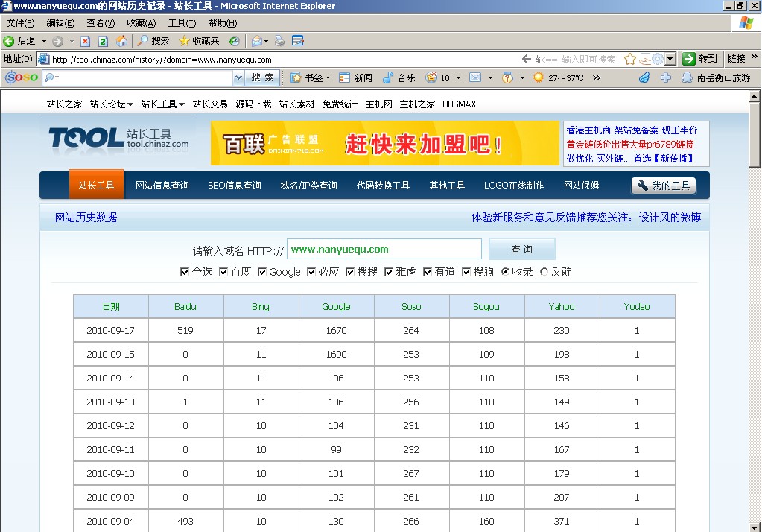Open the 收藏(A) menu
Image resolution: width=762 pixels, height=532 pixels.
[141, 23]
